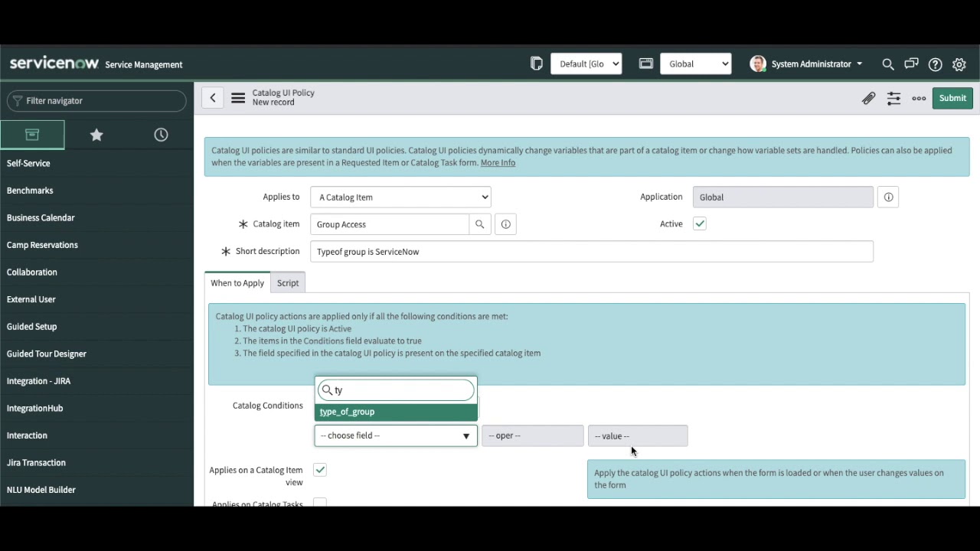Click the application picker icon beside Global

click(x=646, y=64)
